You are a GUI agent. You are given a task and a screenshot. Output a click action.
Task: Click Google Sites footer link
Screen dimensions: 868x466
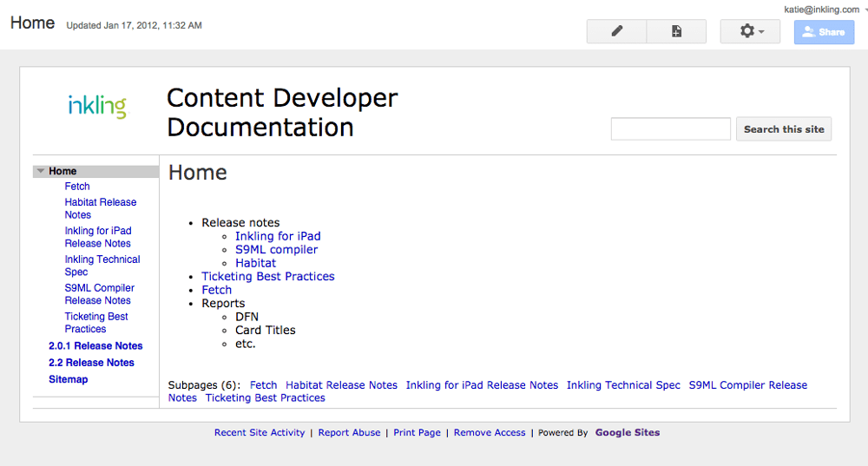click(x=628, y=433)
